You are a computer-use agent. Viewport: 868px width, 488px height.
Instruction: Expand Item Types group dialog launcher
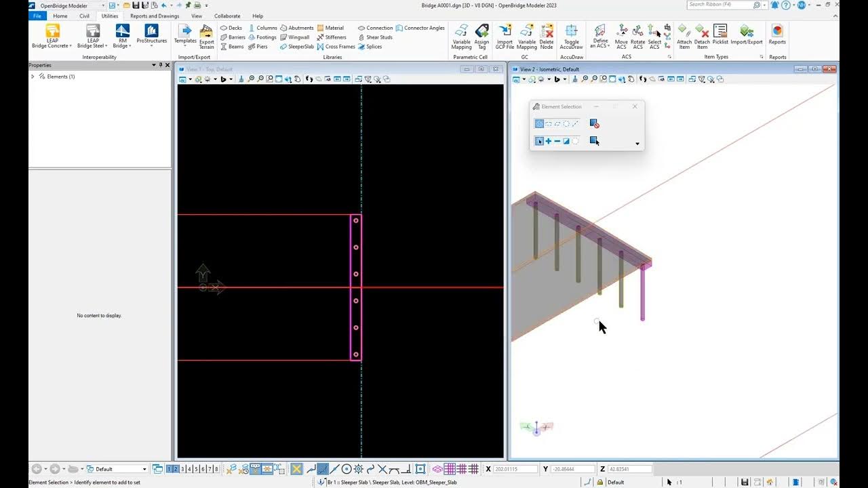[x=761, y=57]
